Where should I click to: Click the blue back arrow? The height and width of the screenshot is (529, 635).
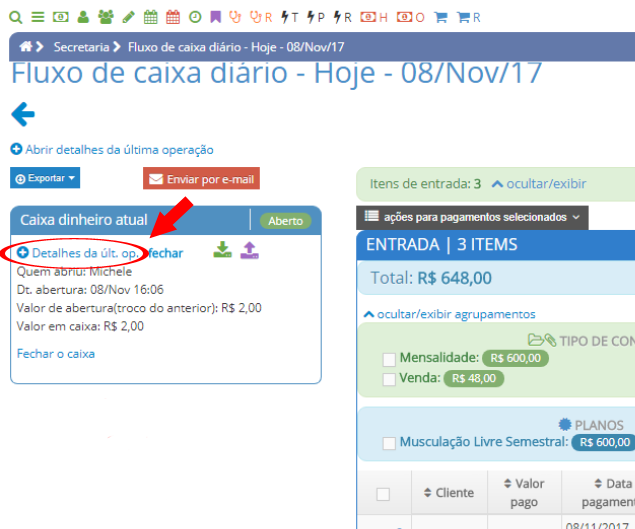coord(22,114)
